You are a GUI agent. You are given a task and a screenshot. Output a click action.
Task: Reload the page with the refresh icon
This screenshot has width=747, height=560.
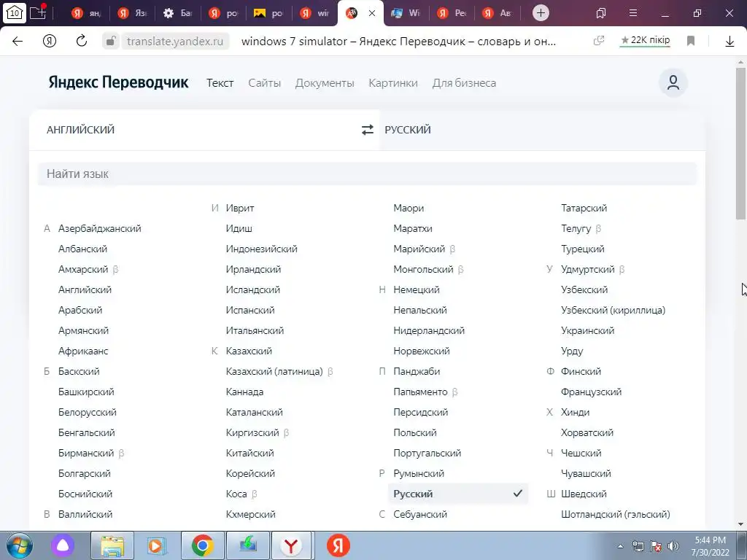tap(82, 41)
